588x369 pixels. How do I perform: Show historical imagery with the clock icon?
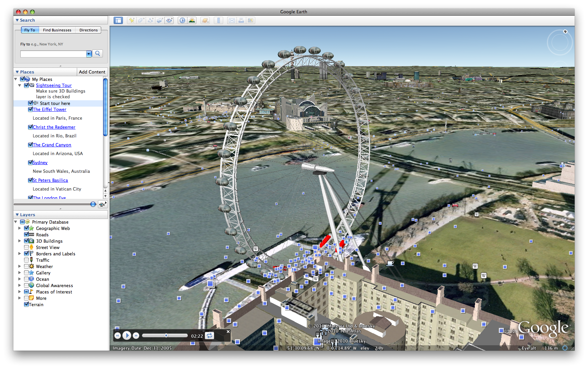[x=182, y=20]
